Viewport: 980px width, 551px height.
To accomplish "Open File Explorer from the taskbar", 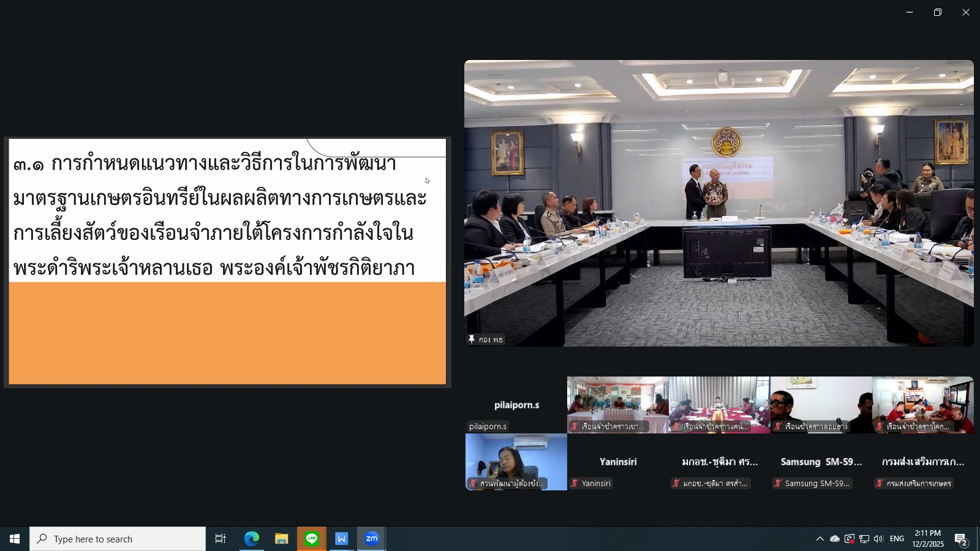I will (282, 539).
